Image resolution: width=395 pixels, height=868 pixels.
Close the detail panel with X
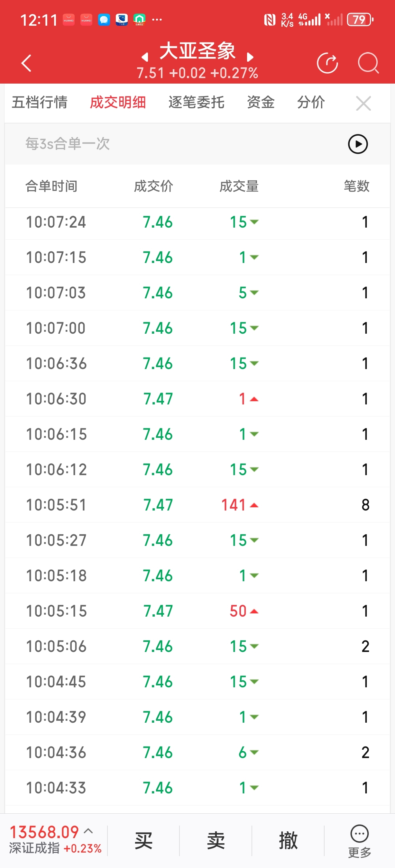click(x=363, y=103)
